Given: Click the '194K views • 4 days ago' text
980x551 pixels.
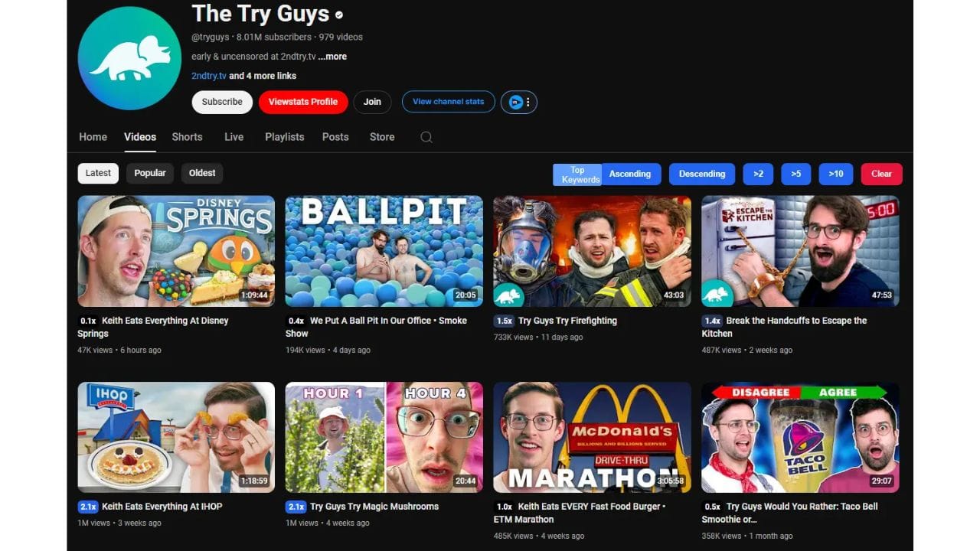Looking at the screenshot, I should [328, 350].
